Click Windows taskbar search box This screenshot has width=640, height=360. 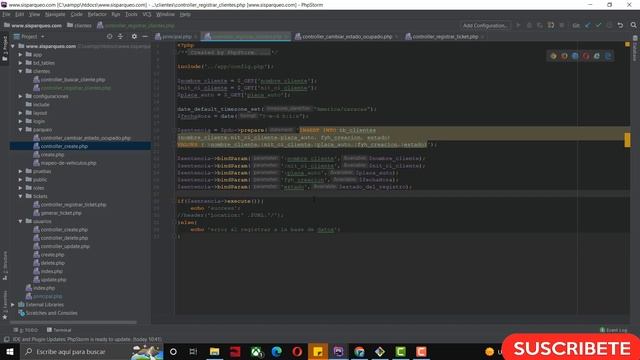click(x=92, y=351)
